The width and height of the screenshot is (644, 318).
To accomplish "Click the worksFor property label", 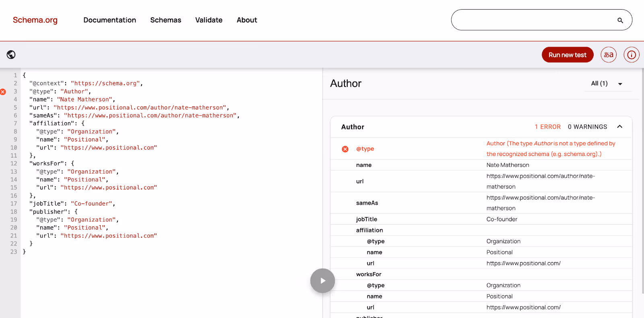I will coord(369,275).
